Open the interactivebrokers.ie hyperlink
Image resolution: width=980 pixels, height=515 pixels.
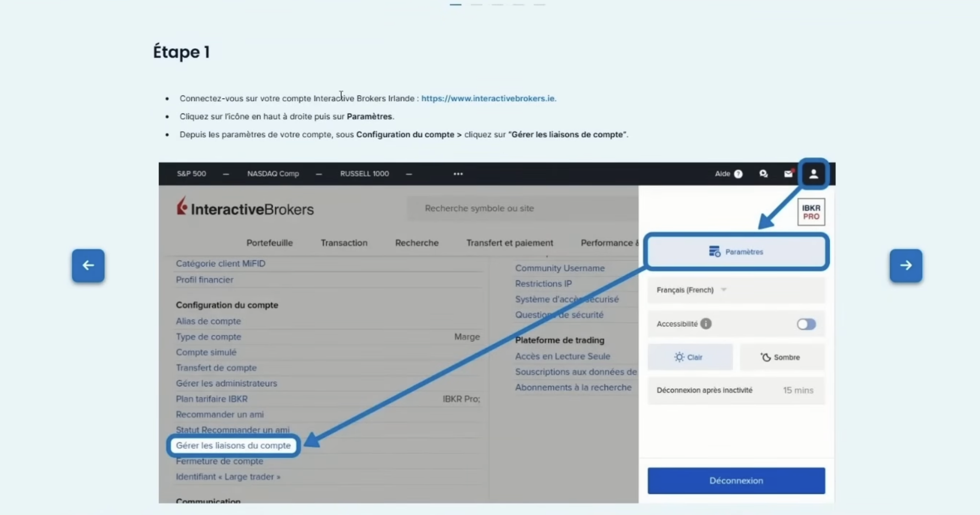[x=489, y=98]
